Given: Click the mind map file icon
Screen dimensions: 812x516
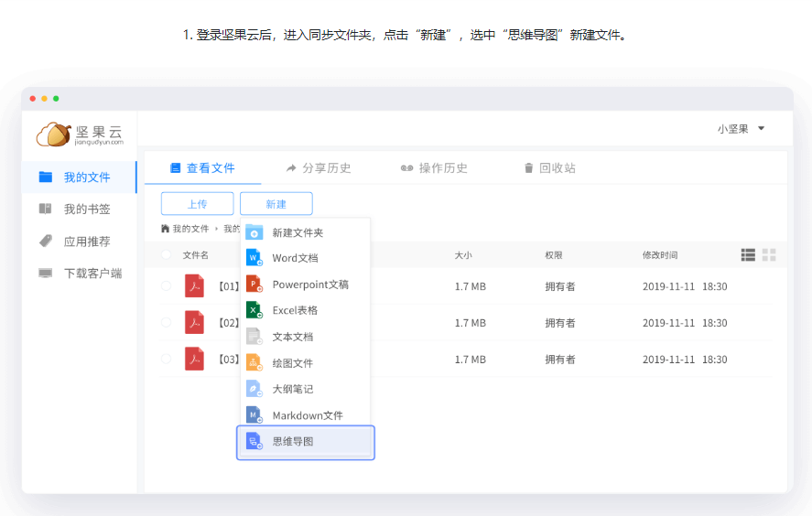Looking at the screenshot, I should click(x=254, y=441).
